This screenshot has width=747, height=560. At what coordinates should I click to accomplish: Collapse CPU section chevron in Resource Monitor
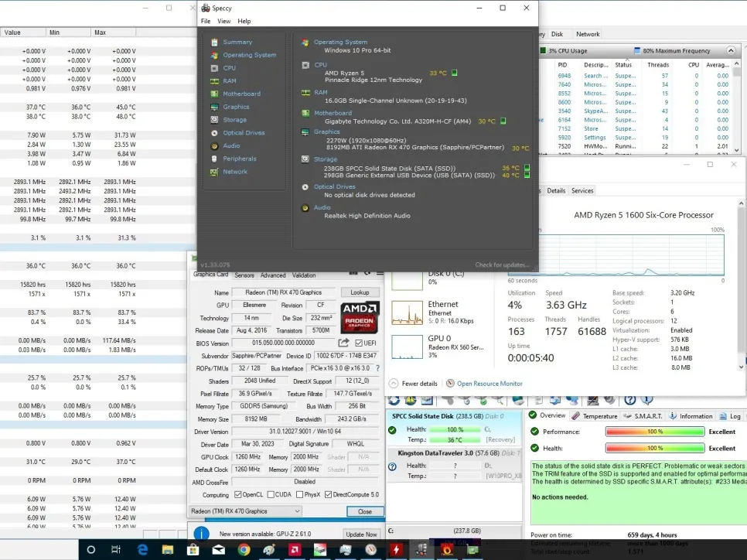[731, 50]
